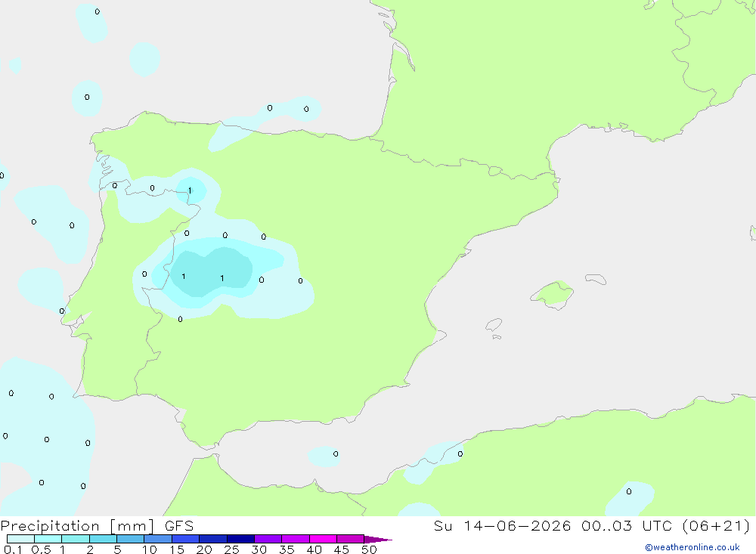
Task: Select the 20–25 mm legend swatch
Action: pos(213,539)
